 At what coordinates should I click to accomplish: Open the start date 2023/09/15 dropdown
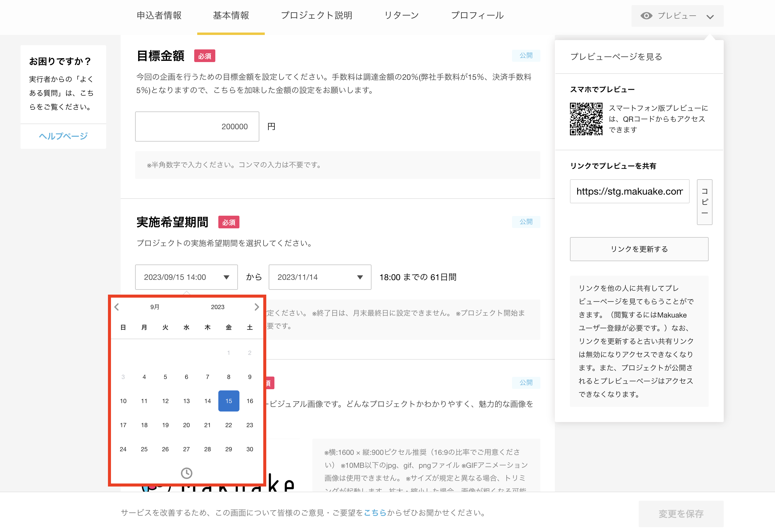tap(186, 277)
